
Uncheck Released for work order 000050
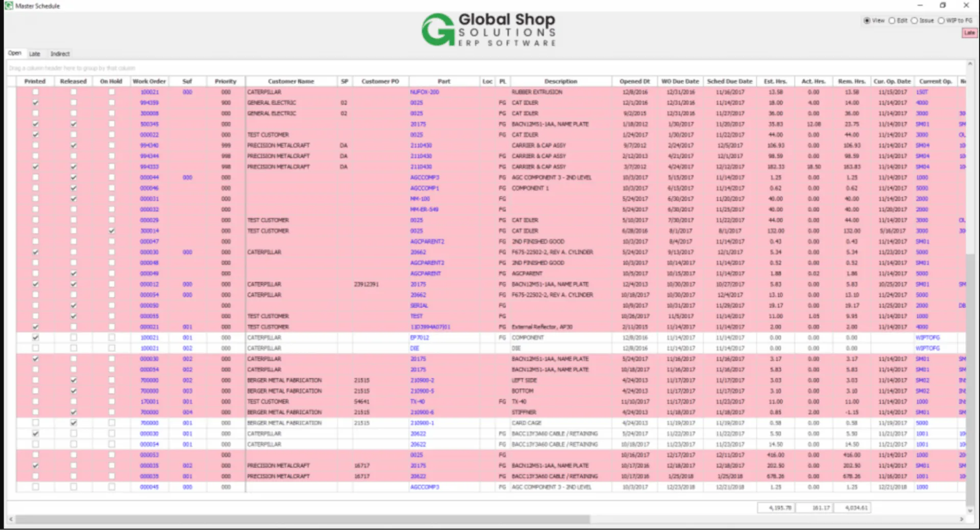point(73,305)
